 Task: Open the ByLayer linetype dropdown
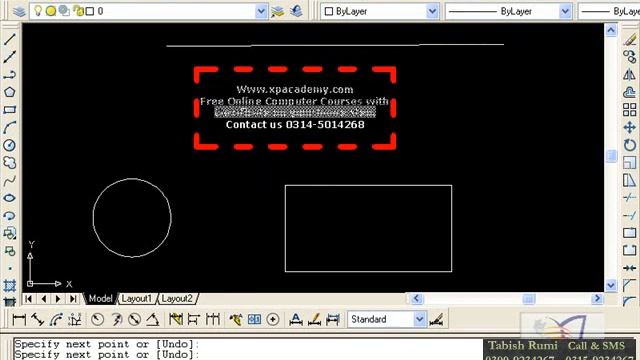[565, 11]
